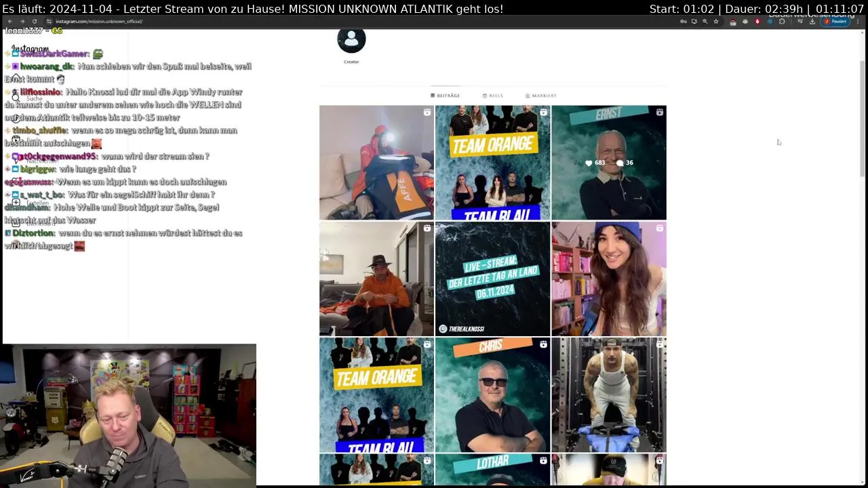
Task: Open the media controls toolbar icon
Action: (x=800, y=22)
